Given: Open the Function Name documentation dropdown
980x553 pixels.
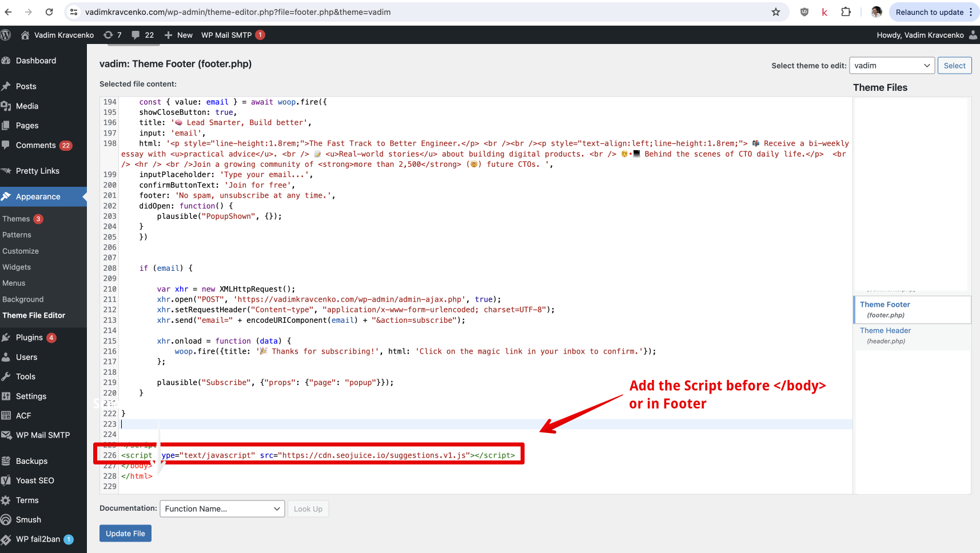Looking at the screenshot, I should click(222, 508).
